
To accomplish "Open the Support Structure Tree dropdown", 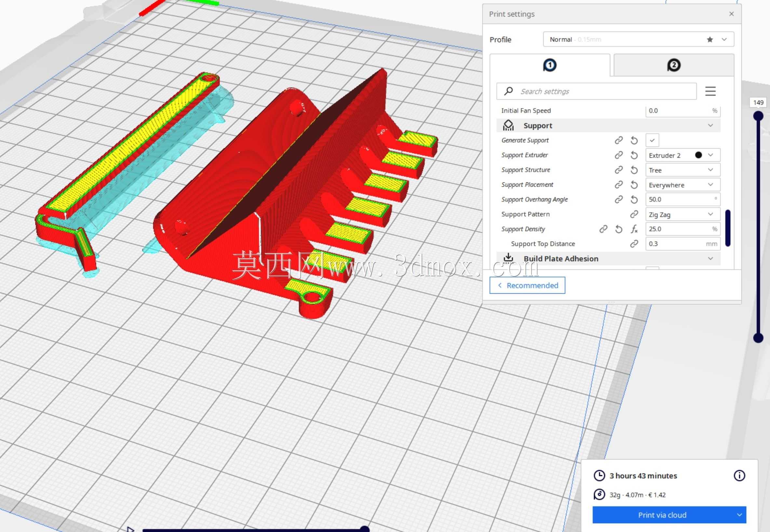I will pyautogui.click(x=682, y=170).
